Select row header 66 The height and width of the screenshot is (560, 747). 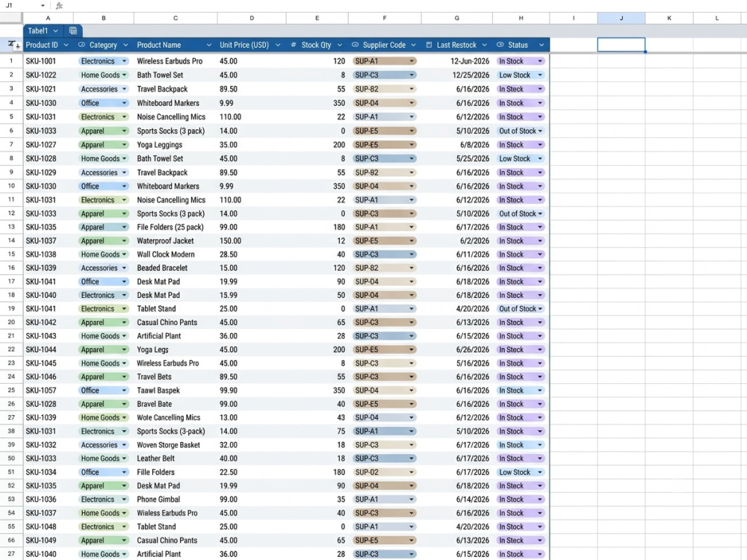click(11, 541)
